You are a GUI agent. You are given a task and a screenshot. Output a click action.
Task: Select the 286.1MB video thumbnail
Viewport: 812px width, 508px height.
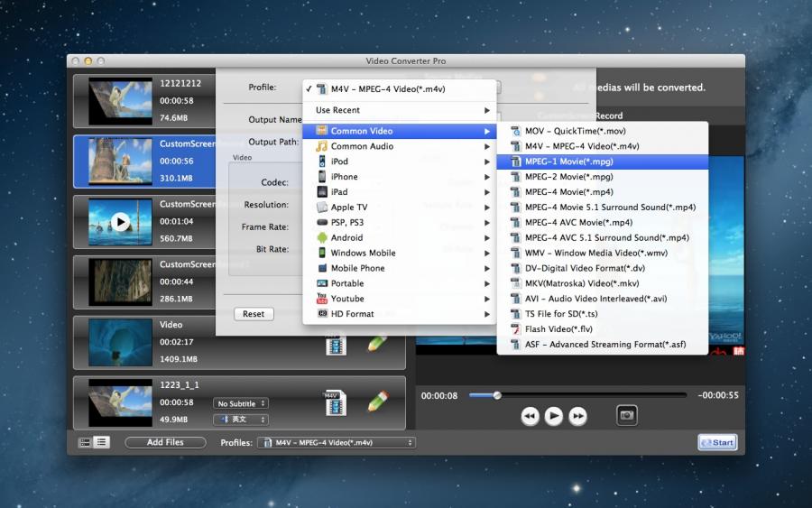(x=120, y=282)
